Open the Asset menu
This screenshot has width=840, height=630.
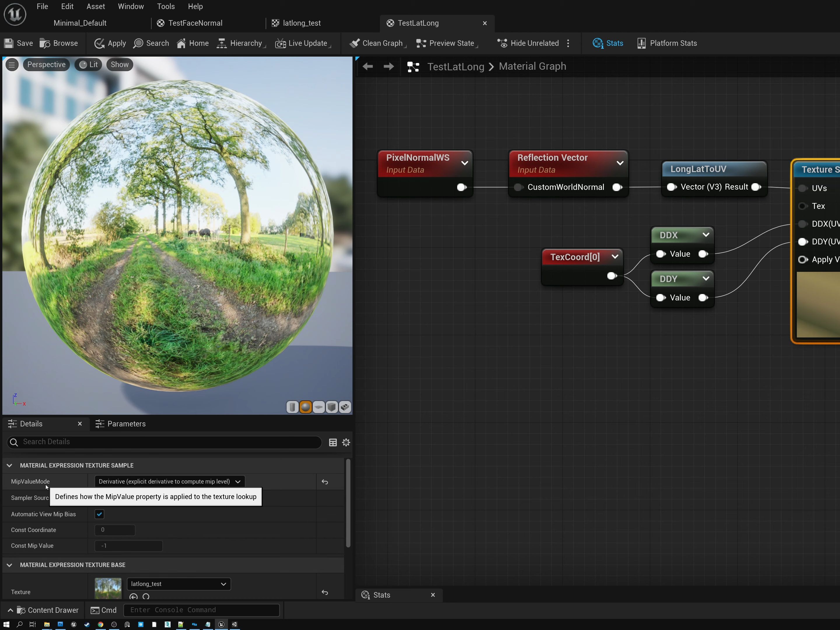(x=96, y=6)
